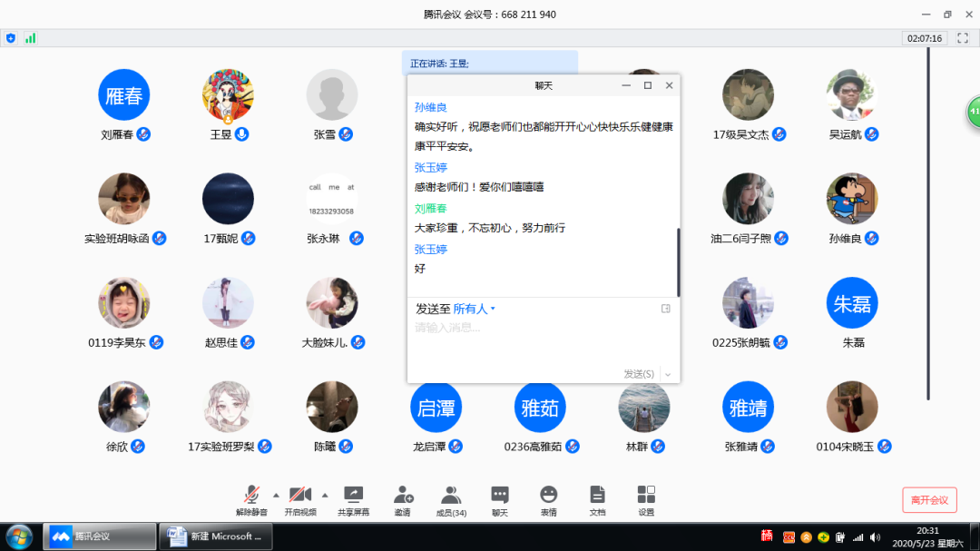This screenshot has height=551, width=980.
Task: Click the chat message scrollbar
Action: (678, 262)
